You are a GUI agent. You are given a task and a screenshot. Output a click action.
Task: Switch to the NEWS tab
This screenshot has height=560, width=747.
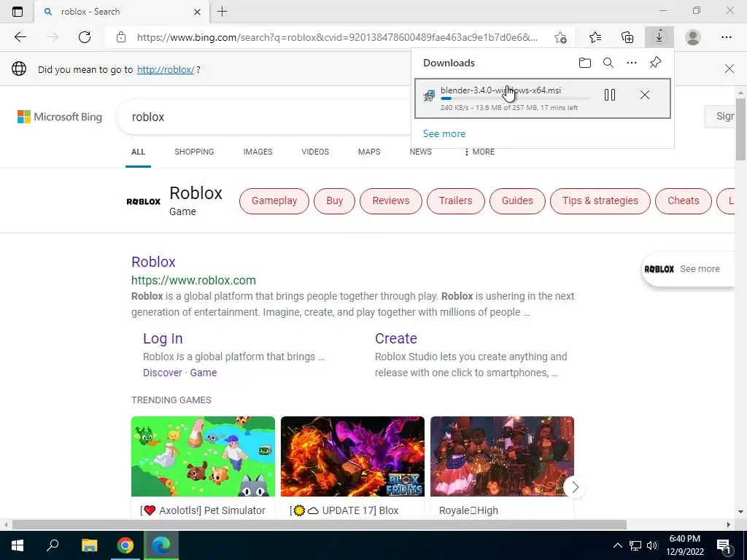pos(421,152)
